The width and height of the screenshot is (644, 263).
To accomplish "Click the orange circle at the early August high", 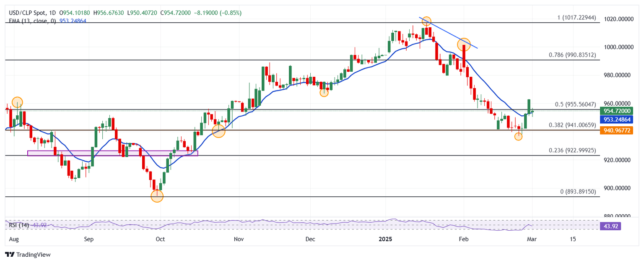I will click(17, 102).
